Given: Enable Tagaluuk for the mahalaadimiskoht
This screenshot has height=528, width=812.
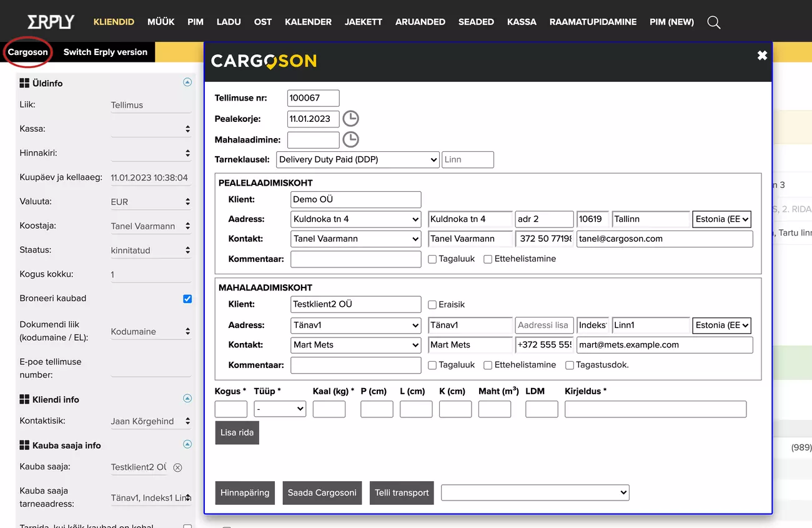Looking at the screenshot, I should tap(432, 365).
